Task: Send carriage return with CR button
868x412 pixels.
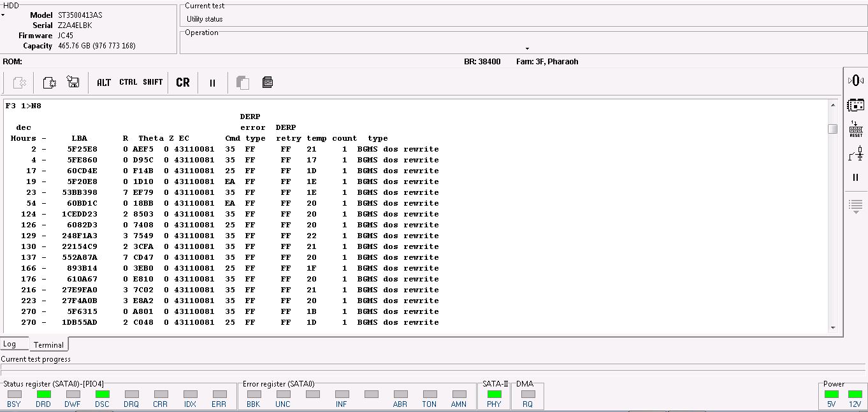Action: pos(183,83)
